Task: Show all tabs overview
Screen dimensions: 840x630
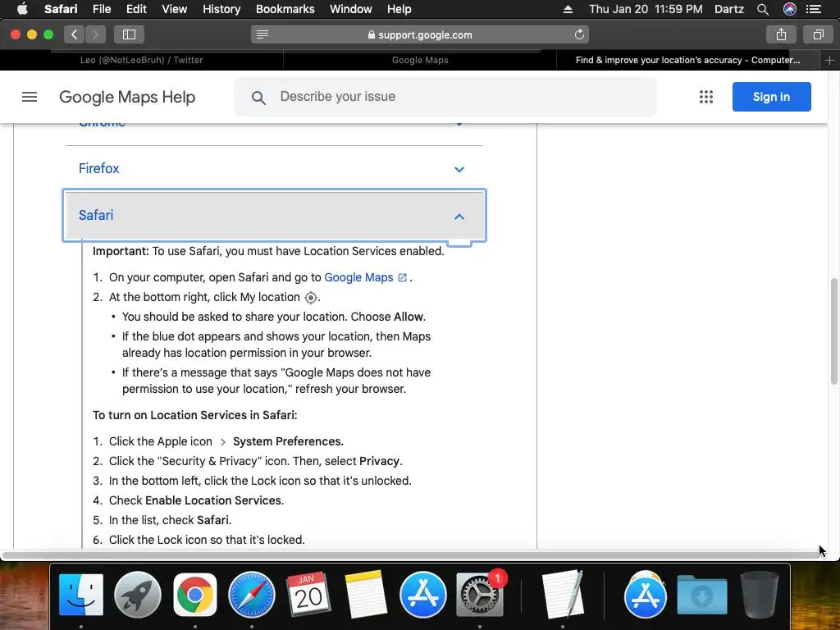Action: pyautogui.click(x=818, y=34)
